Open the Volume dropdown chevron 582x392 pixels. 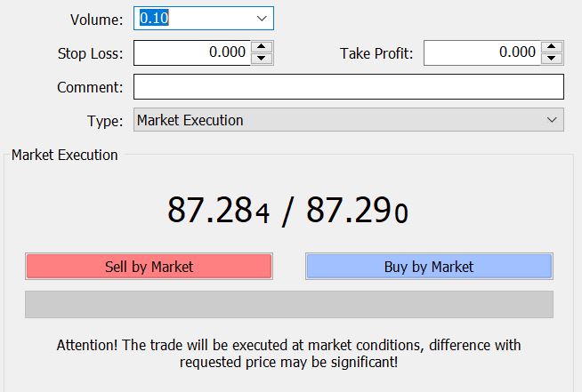262,18
